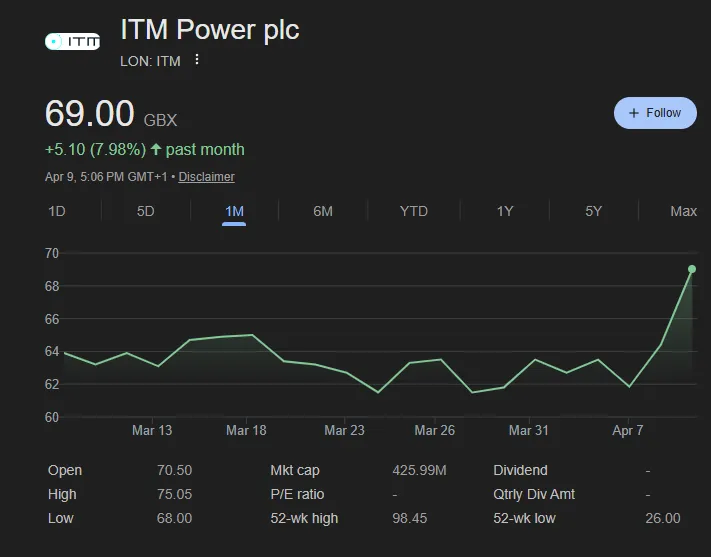Click the Apr 9, 5:06 PM timestamp

(x=106, y=176)
